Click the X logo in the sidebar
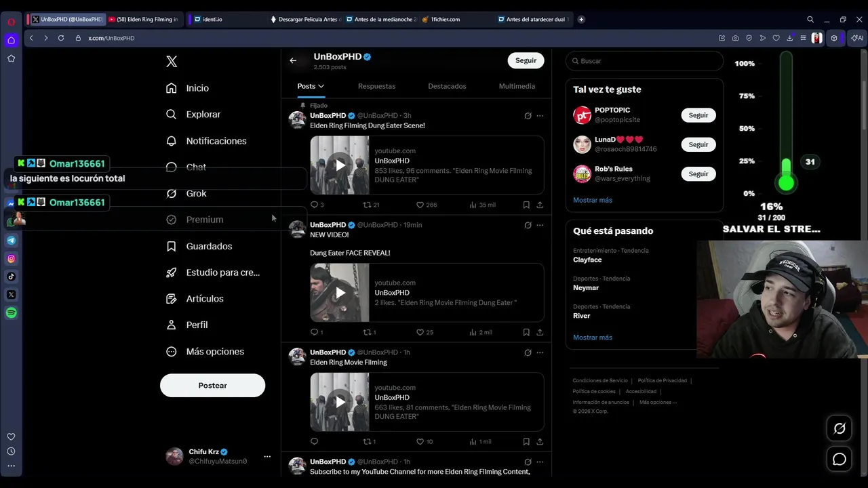Viewport: 868px width, 488px height. [172, 62]
